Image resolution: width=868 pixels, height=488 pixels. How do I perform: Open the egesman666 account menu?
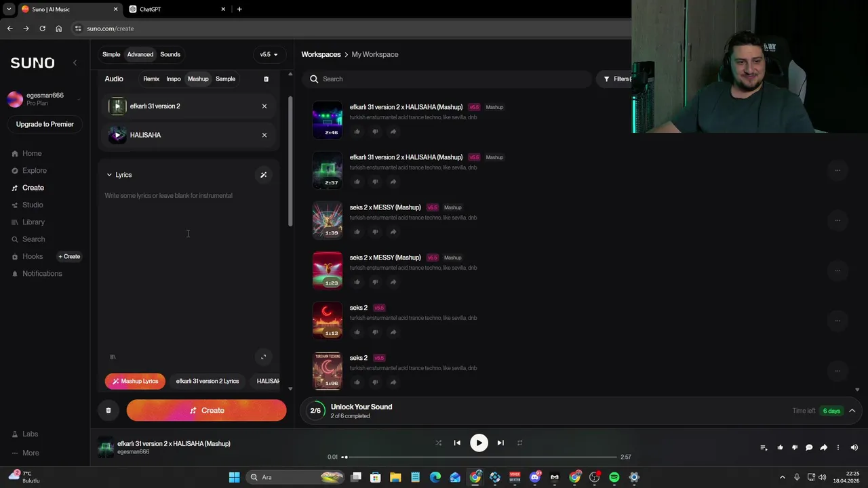pyautogui.click(x=45, y=99)
